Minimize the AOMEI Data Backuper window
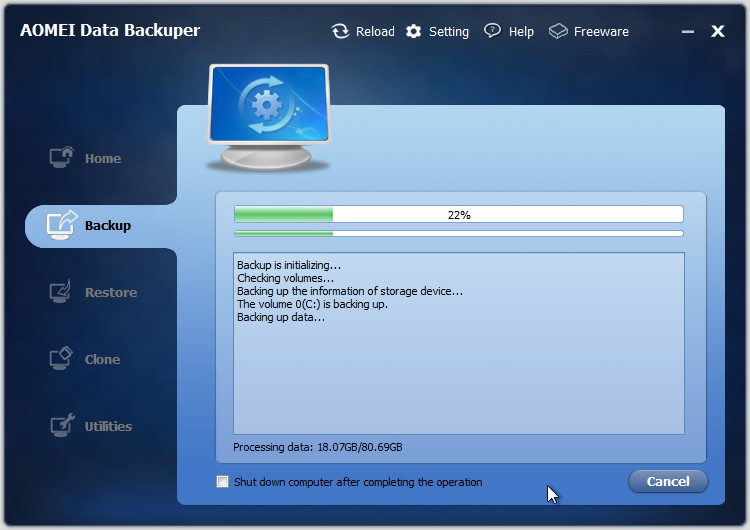The width and height of the screenshot is (750, 530). point(687,32)
